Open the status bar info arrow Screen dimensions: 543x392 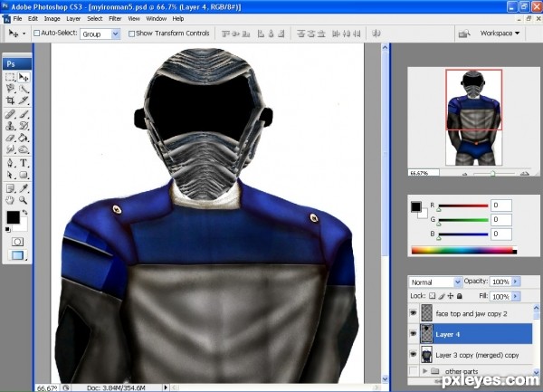click(166, 387)
